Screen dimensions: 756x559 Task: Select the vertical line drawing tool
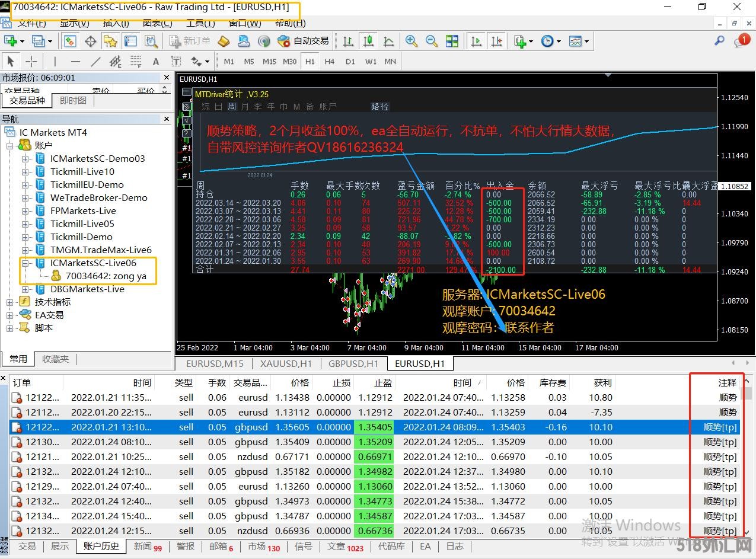tap(55, 61)
